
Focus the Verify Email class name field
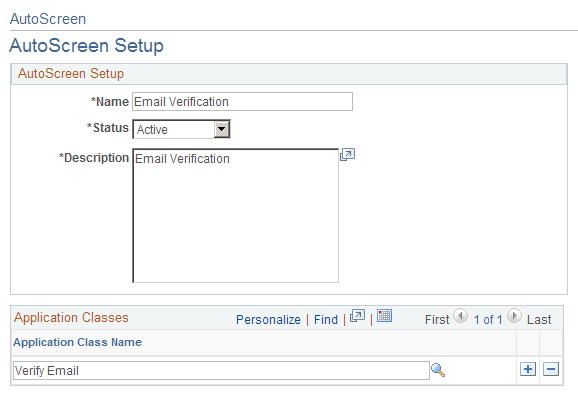[221, 370]
